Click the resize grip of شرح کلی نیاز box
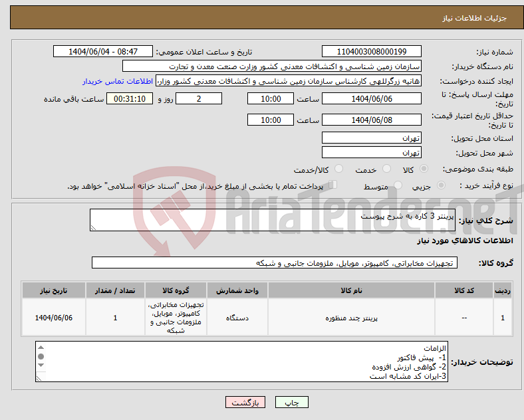 [x=93, y=228]
